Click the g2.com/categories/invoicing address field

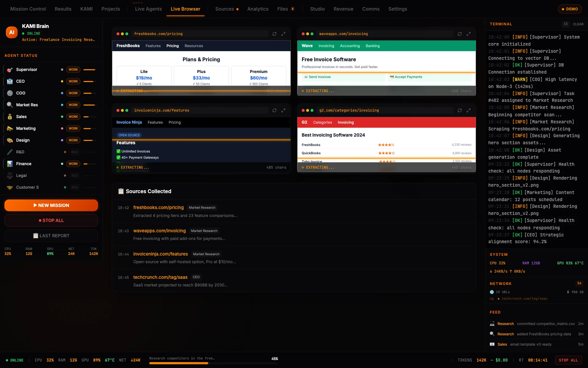(385, 110)
